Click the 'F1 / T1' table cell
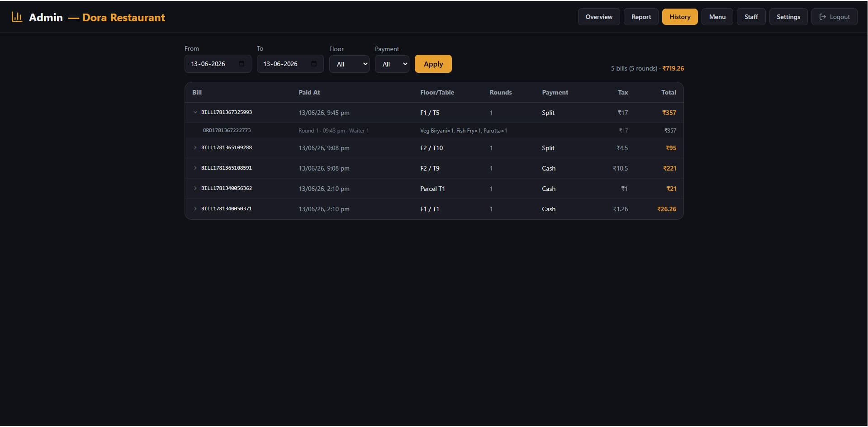Screen dimensions: 868x427 click(x=430, y=209)
